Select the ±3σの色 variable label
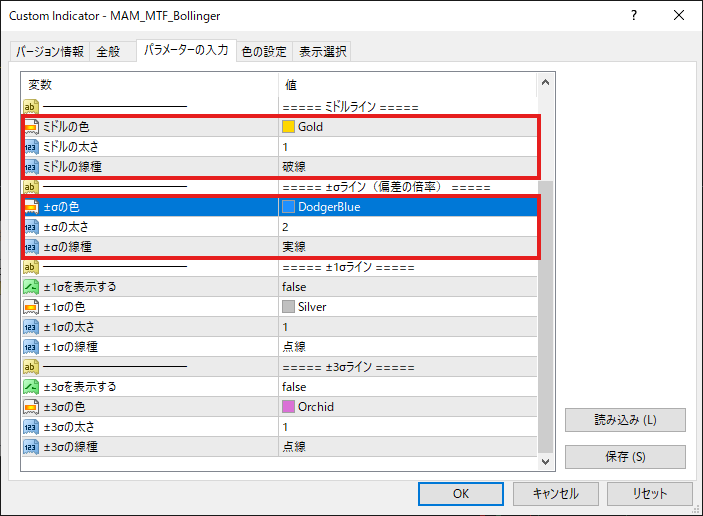703x516 pixels. [64, 407]
